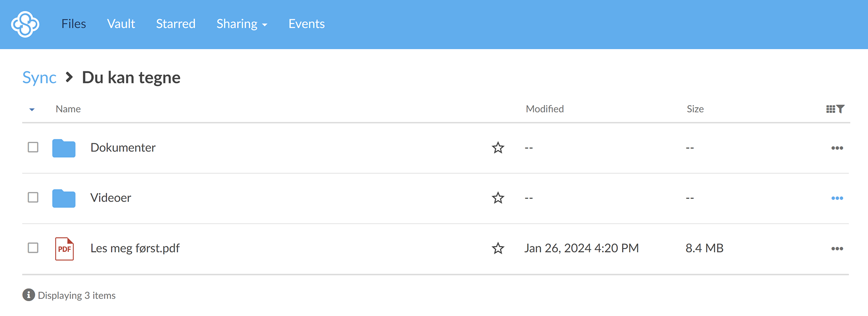Go to the Starred section
The height and width of the screenshot is (316, 868).
pos(175,24)
